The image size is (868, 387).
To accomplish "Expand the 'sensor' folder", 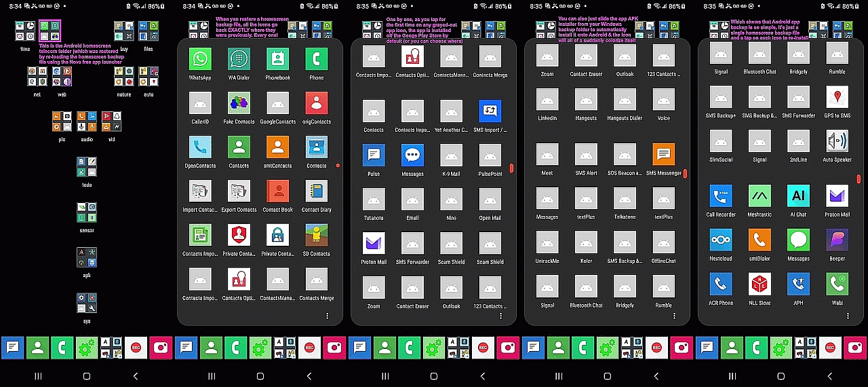I will pos(87,213).
